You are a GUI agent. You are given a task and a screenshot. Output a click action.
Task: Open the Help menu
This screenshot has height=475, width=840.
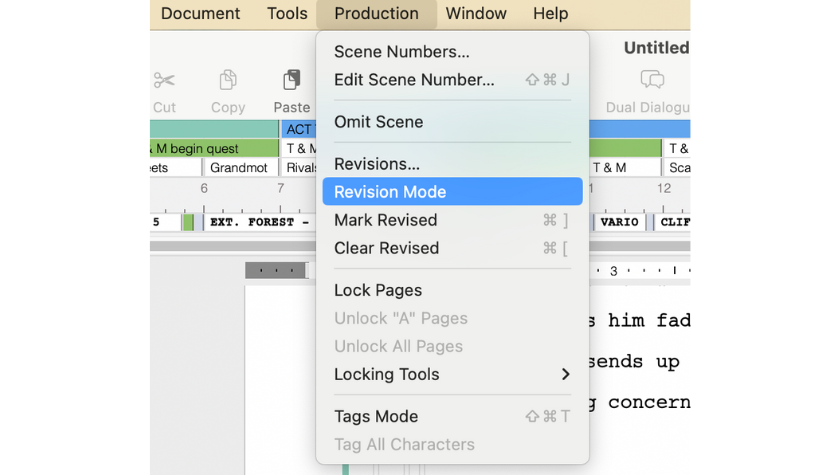click(550, 14)
